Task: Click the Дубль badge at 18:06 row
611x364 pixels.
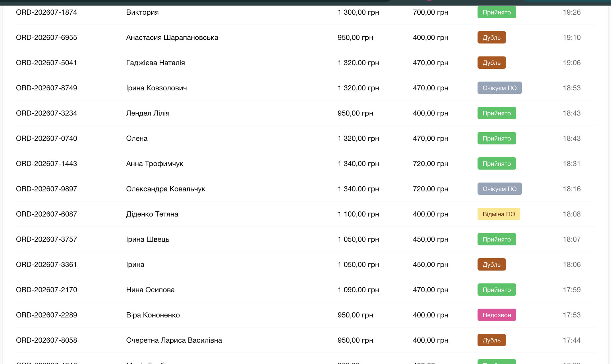Action: click(492, 264)
